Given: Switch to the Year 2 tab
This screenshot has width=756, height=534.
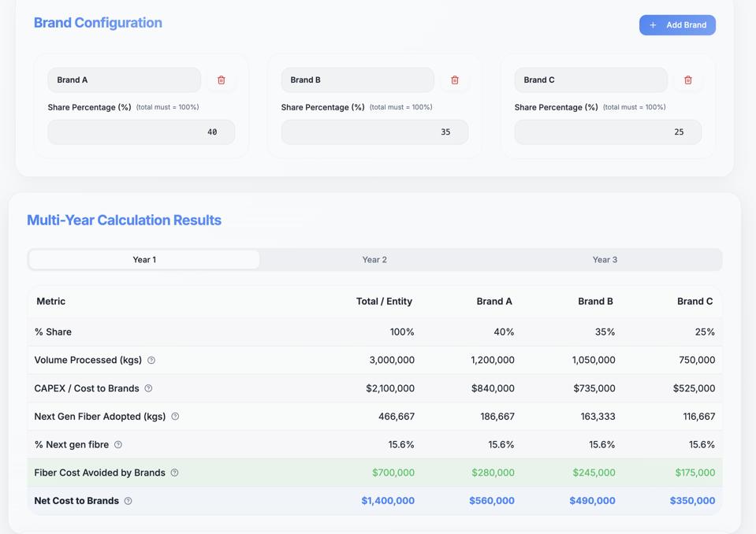Looking at the screenshot, I should (x=374, y=260).
